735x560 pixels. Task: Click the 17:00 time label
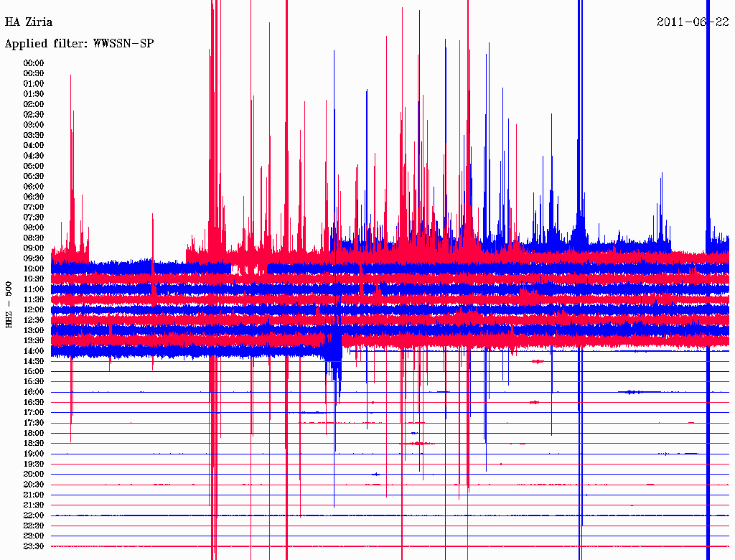pos(34,414)
